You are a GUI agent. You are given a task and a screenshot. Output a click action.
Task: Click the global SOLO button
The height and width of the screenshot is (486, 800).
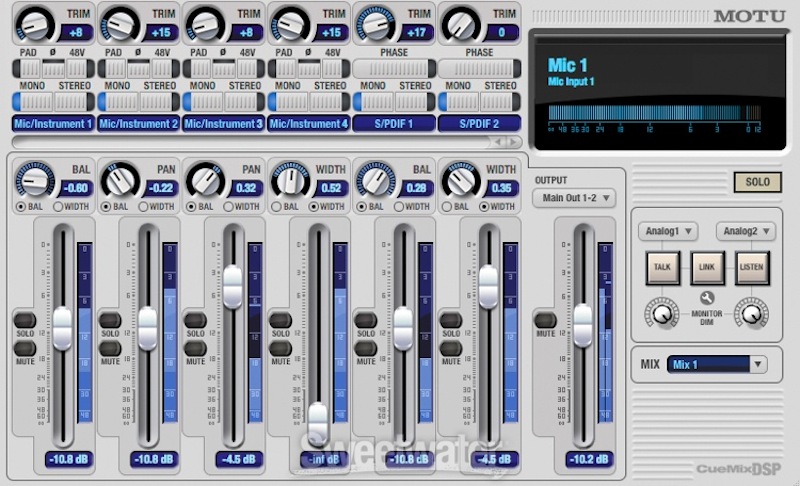click(x=757, y=182)
